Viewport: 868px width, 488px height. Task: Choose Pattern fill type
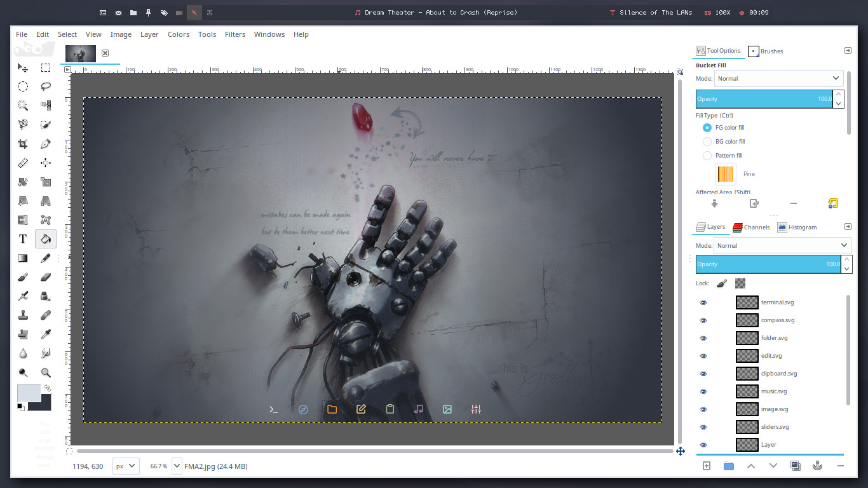[707, 156]
